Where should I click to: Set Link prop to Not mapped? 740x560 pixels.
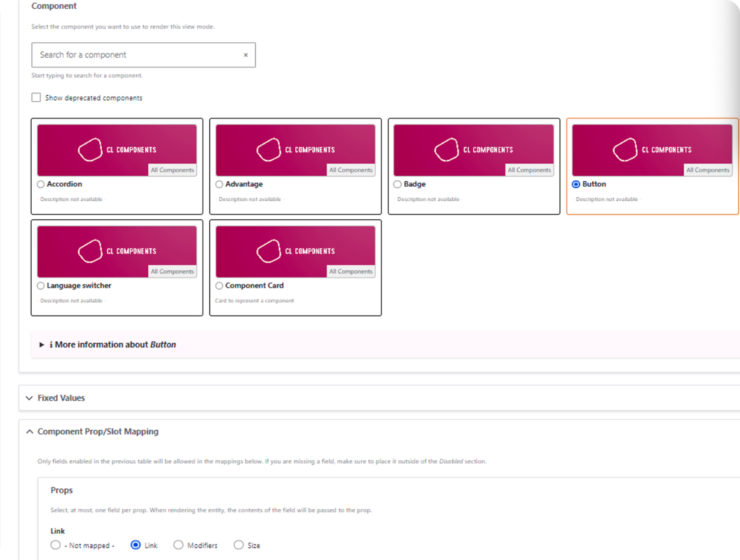click(56, 545)
